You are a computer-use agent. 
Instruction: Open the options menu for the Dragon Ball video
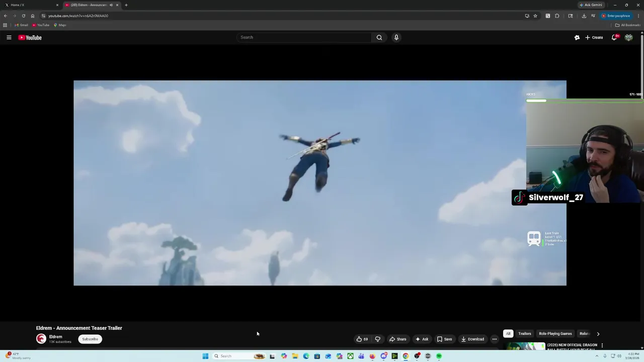(602, 345)
